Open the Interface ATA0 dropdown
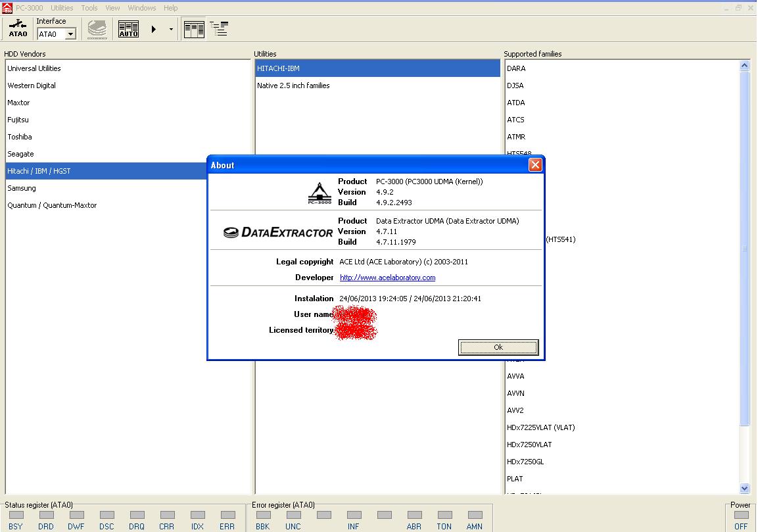The width and height of the screenshot is (758, 532). tap(70, 34)
